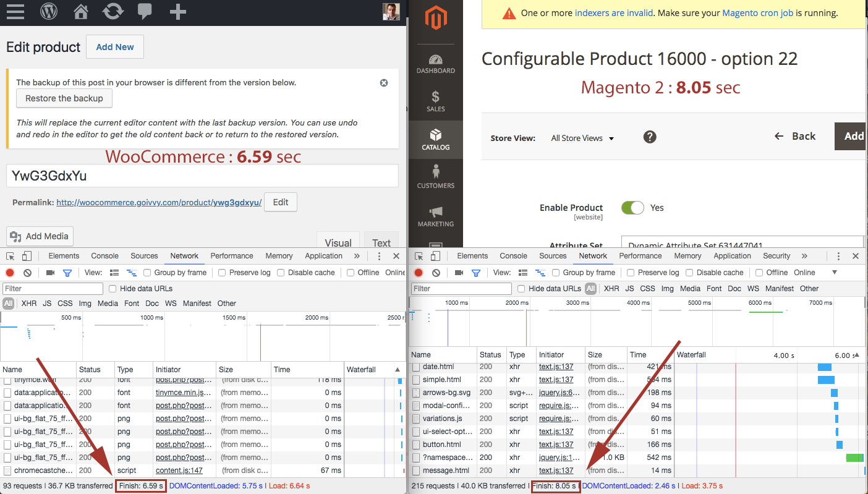Open Magento Dashboard in sidebar
Viewport: 868px width, 494px height.
click(435, 64)
